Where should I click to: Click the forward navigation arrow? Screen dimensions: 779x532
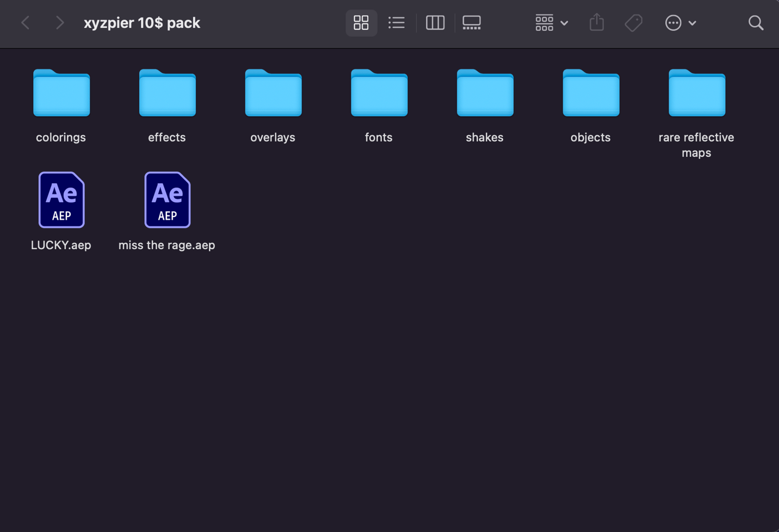(x=60, y=23)
